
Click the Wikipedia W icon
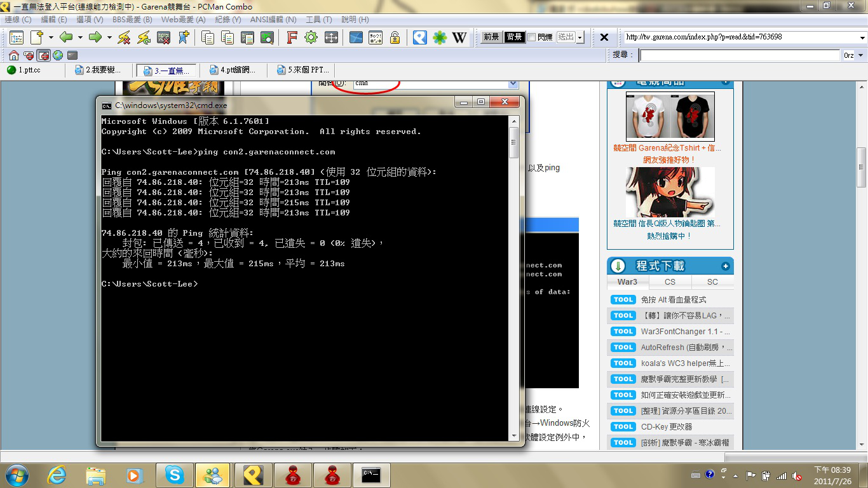click(459, 37)
